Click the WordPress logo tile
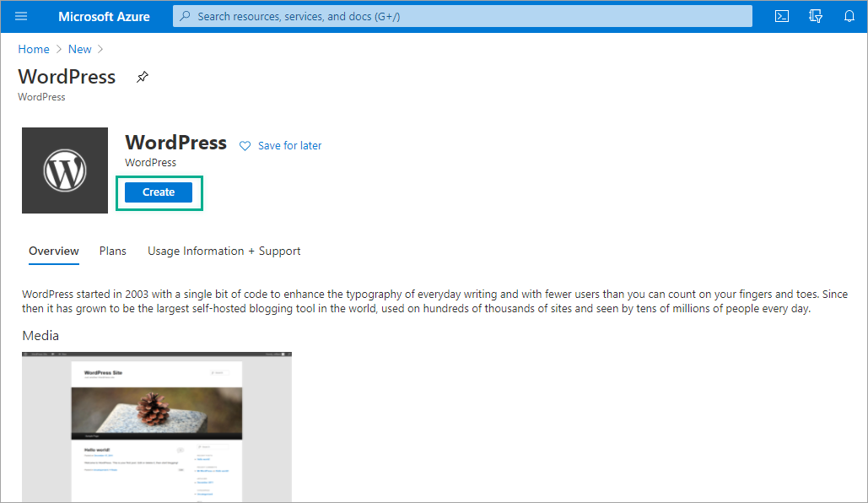Viewport: 868px width, 503px height. pos(65,170)
